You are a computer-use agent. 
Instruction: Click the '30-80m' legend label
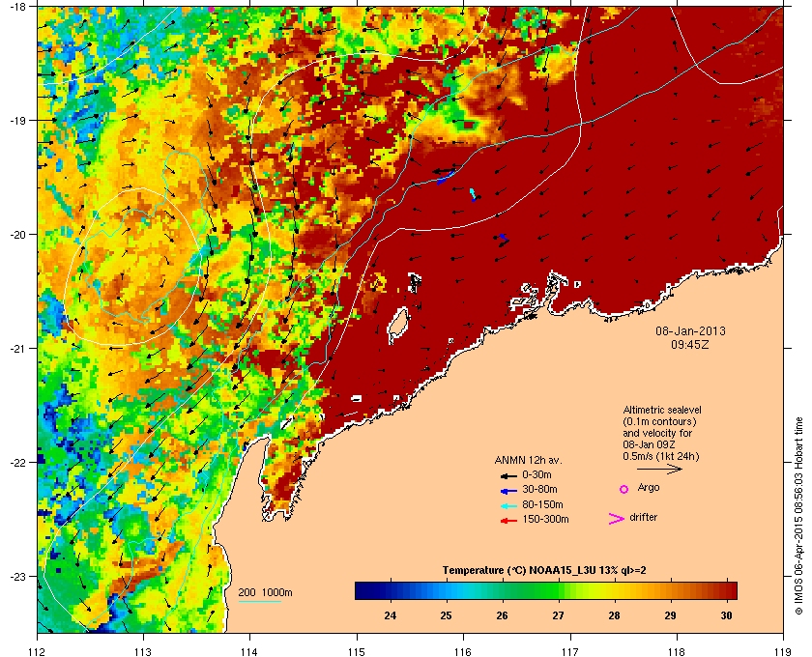(539, 489)
